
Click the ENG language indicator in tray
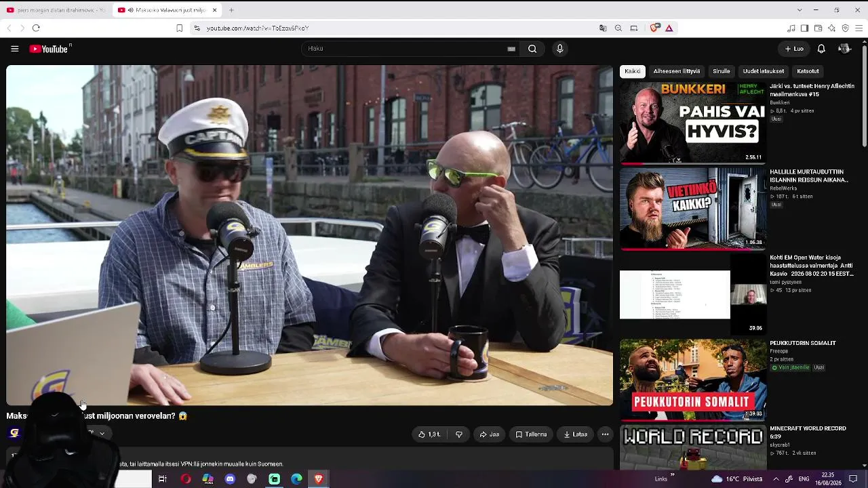tap(804, 479)
